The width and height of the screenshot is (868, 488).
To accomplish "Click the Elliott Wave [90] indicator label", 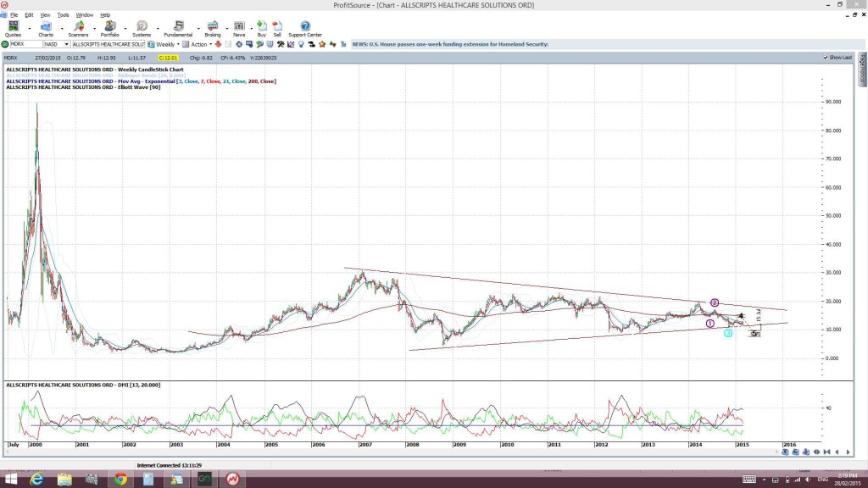I will coord(83,87).
